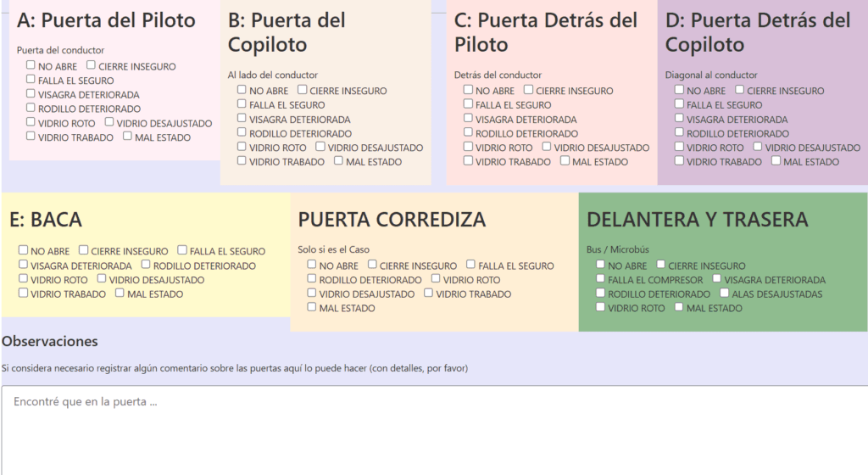
Task: Tick CIERRE INSEGURO in the BACA section
Action: tap(83, 250)
